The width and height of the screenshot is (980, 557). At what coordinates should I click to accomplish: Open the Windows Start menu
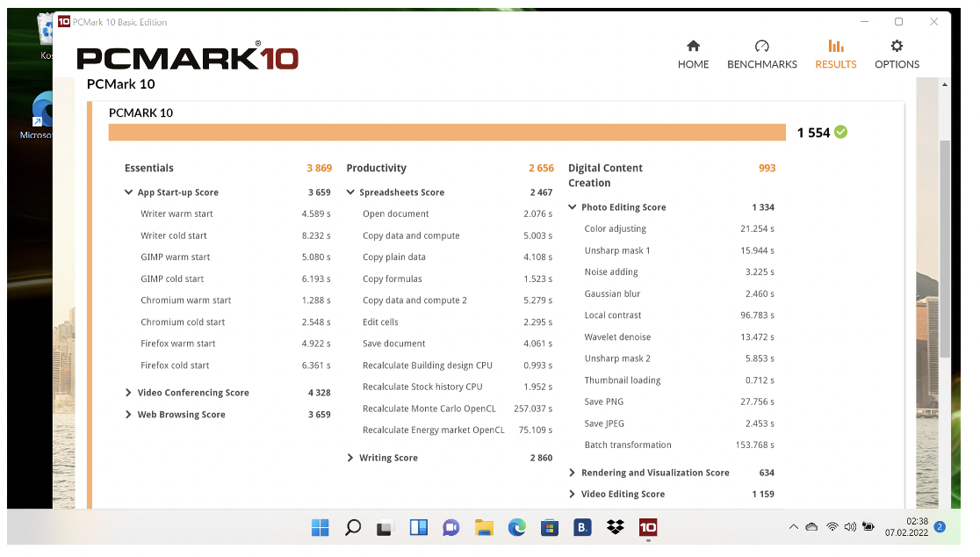tap(320, 528)
